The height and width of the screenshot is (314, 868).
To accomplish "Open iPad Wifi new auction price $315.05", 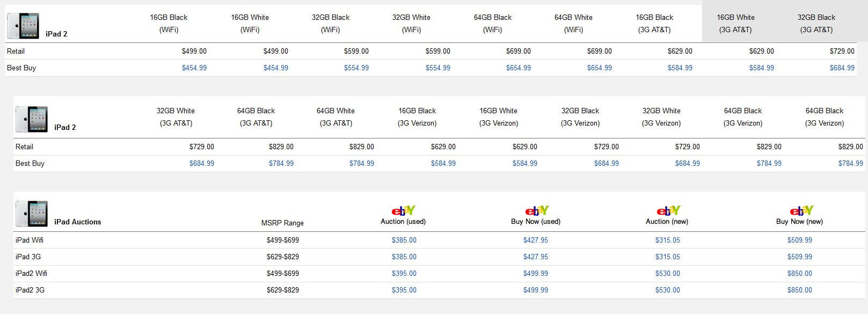I will [x=668, y=240].
